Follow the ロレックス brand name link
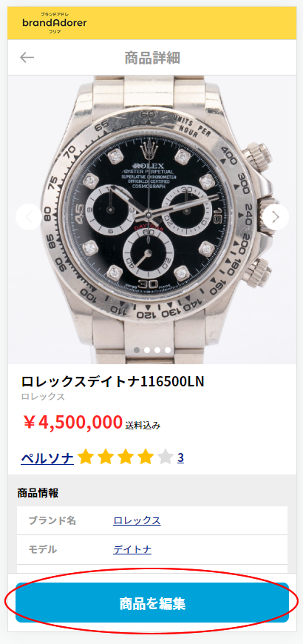The width and height of the screenshot is (303, 644). (137, 521)
